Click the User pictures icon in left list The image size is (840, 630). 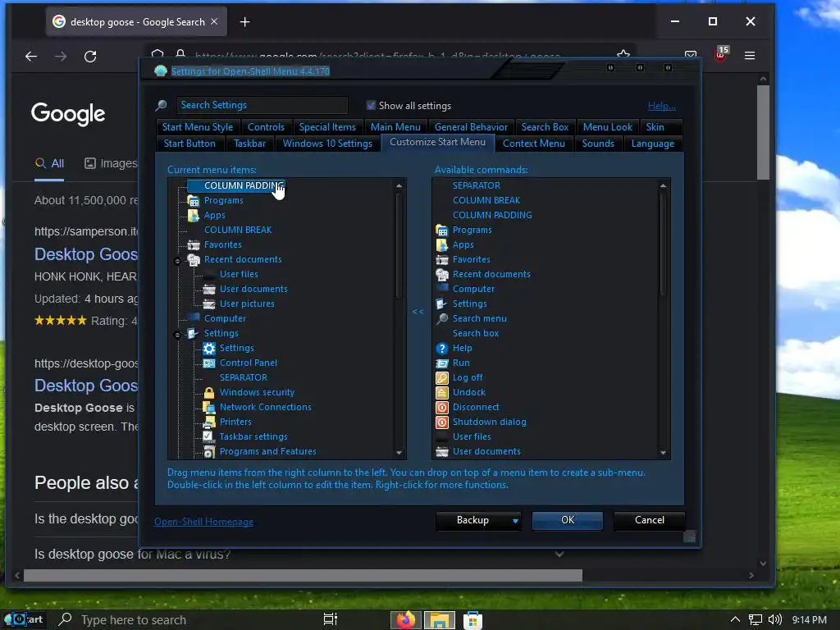coord(209,304)
